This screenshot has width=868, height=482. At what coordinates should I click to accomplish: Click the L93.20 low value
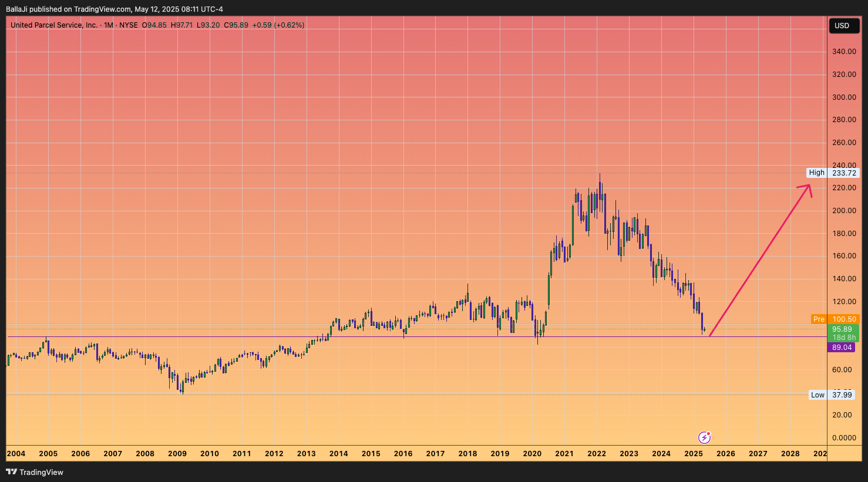pyautogui.click(x=208, y=25)
